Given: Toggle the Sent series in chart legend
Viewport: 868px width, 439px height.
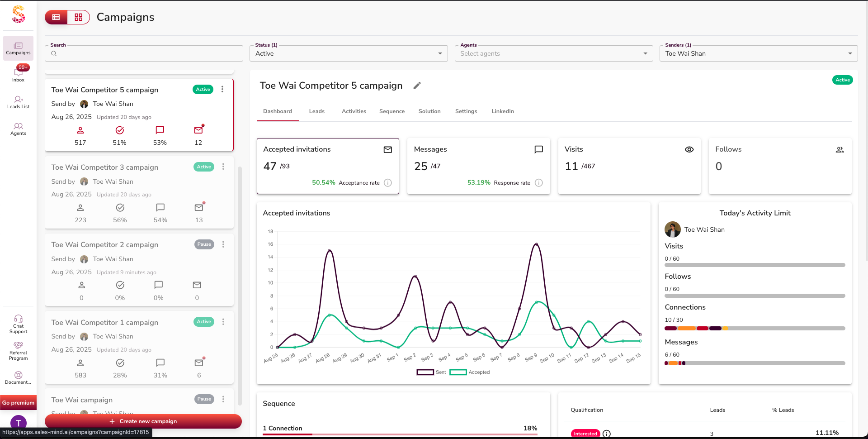Looking at the screenshot, I should [431, 372].
